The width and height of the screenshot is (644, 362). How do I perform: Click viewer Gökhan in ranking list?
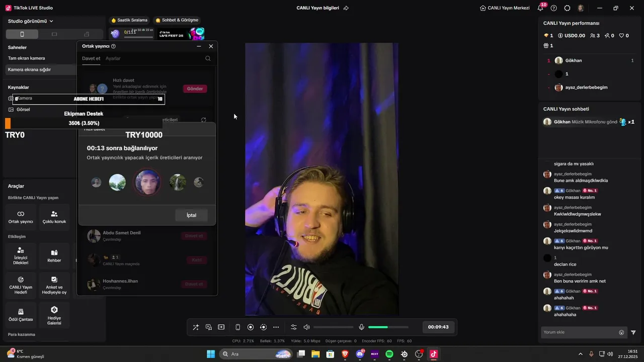click(590, 60)
